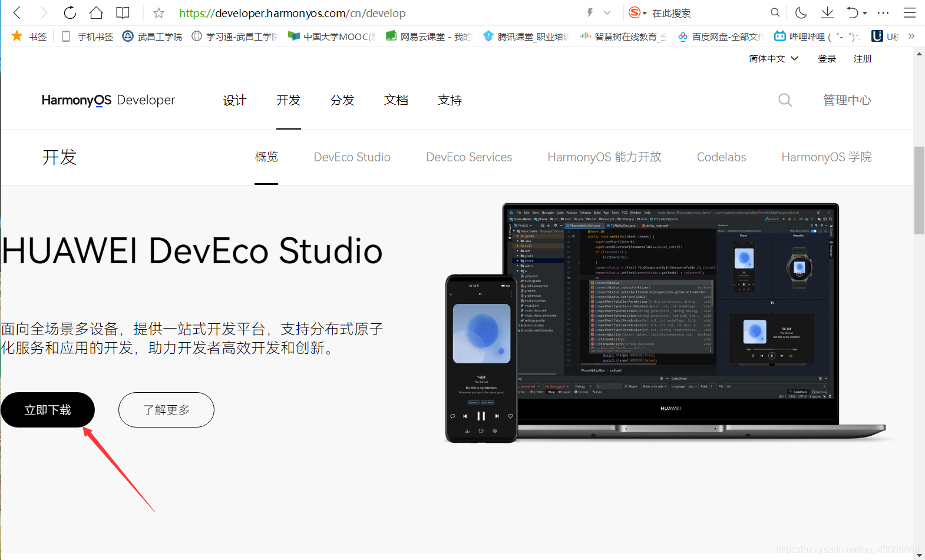The image size is (925, 560).
Task: Click the page scrollbar thumb
Action: tap(919, 190)
